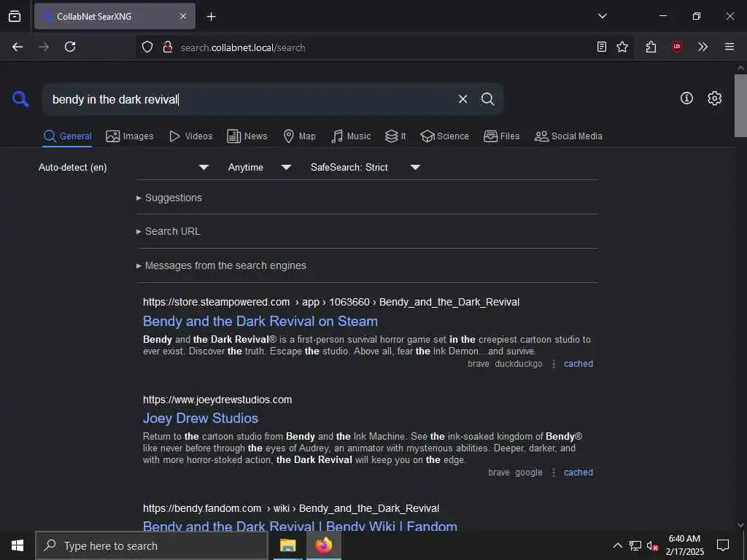Click the www.joeydrewstudios.com result URL

(217, 400)
